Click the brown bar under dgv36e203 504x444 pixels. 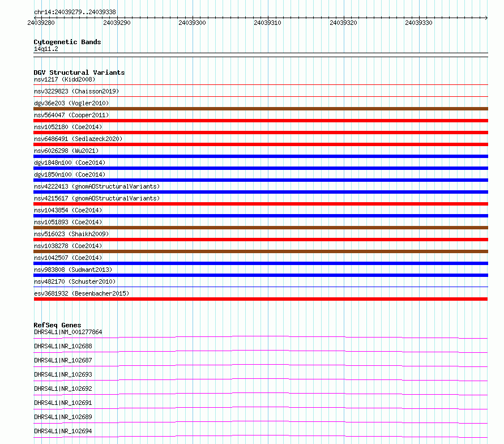click(260, 109)
